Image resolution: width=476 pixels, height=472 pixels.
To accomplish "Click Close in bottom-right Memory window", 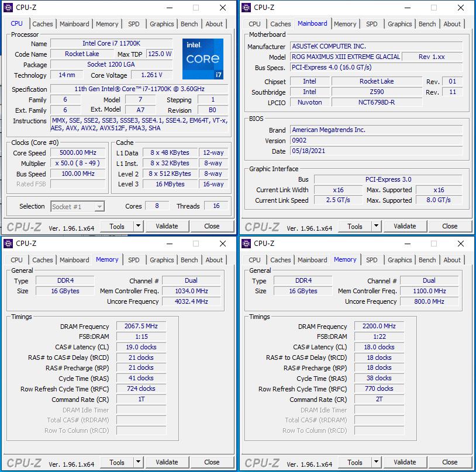I will coord(450,462).
